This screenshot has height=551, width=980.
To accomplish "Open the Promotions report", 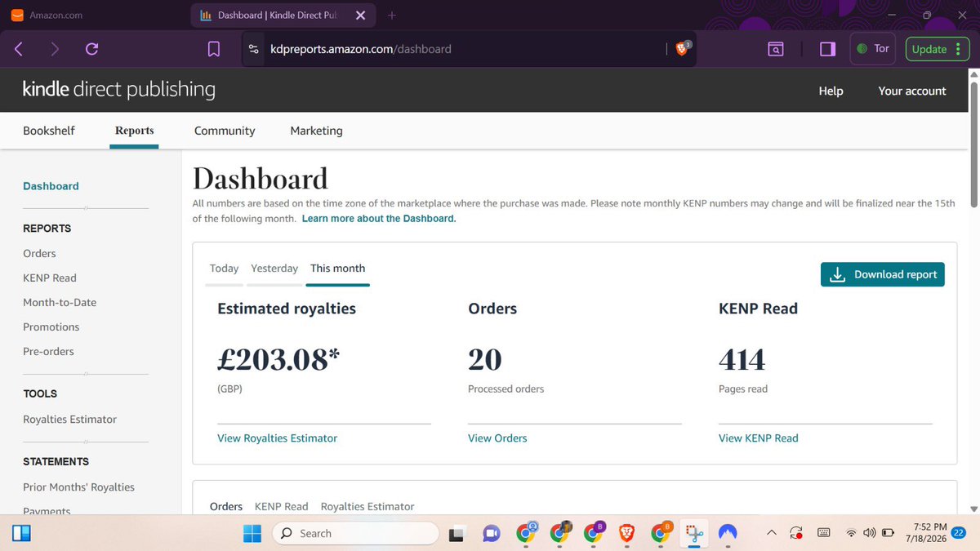I will 51,327.
